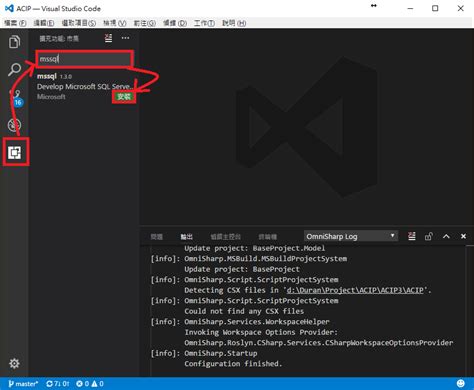Switch to the 問題 Problems tab

(x=157, y=237)
